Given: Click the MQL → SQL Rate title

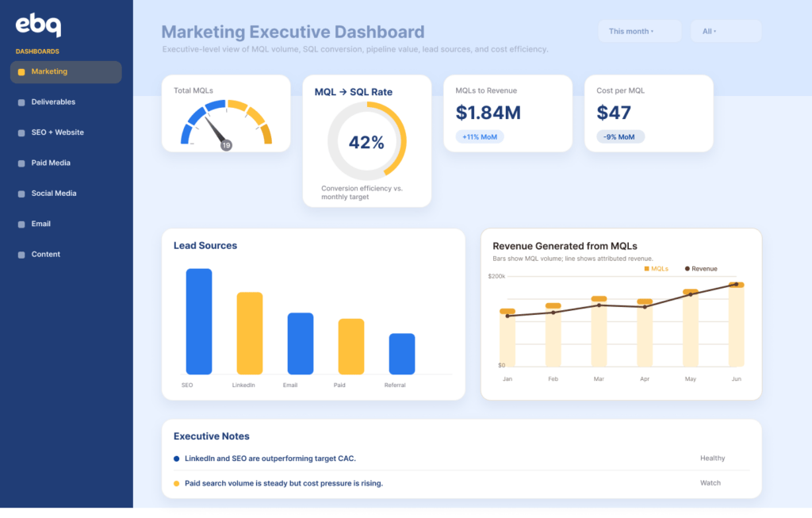Looking at the screenshot, I should (x=353, y=92).
